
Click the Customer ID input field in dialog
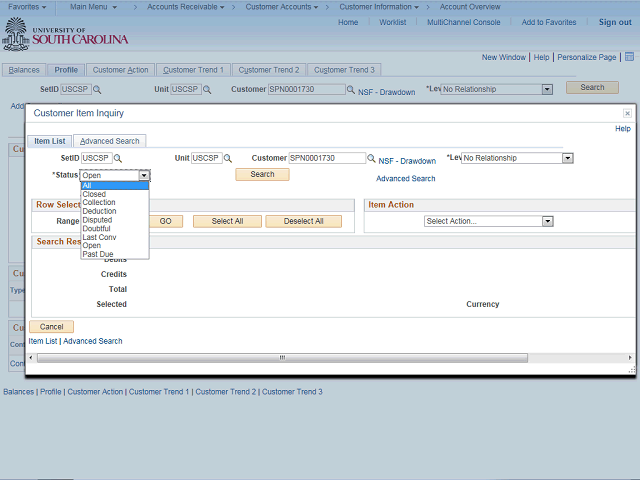point(325,158)
